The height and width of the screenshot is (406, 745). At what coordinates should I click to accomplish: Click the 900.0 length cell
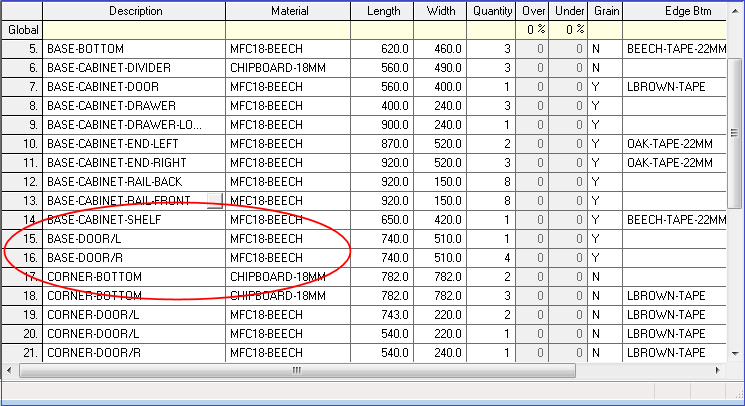point(382,125)
